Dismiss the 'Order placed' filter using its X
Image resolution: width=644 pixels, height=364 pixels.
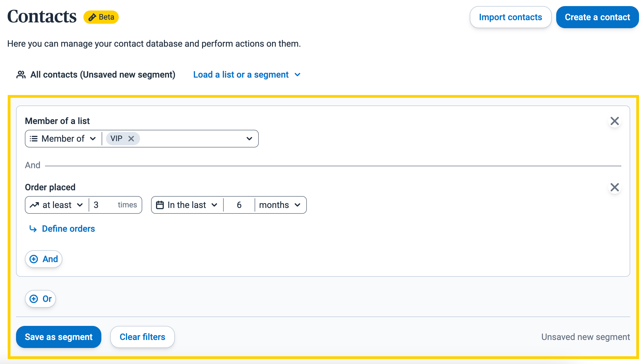615,187
